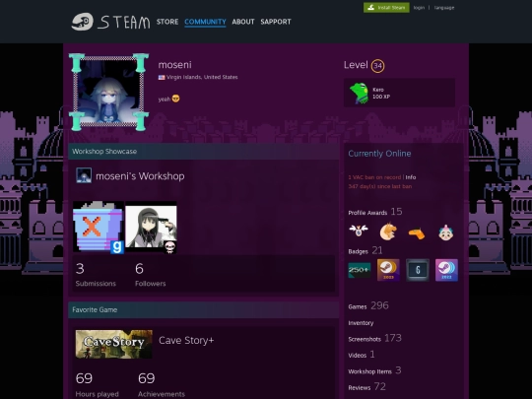
Task: Click the Steam logo icon
Action: [x=82, y=22]
